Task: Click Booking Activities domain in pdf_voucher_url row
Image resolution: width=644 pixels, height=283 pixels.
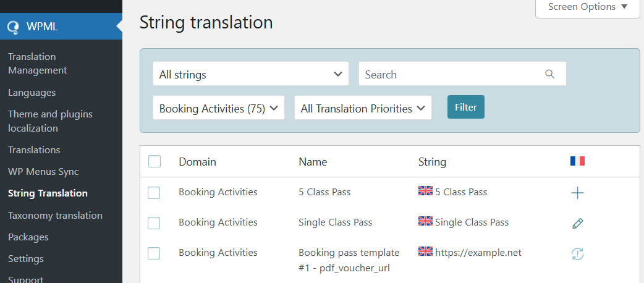Action: (x=218, y=252)
